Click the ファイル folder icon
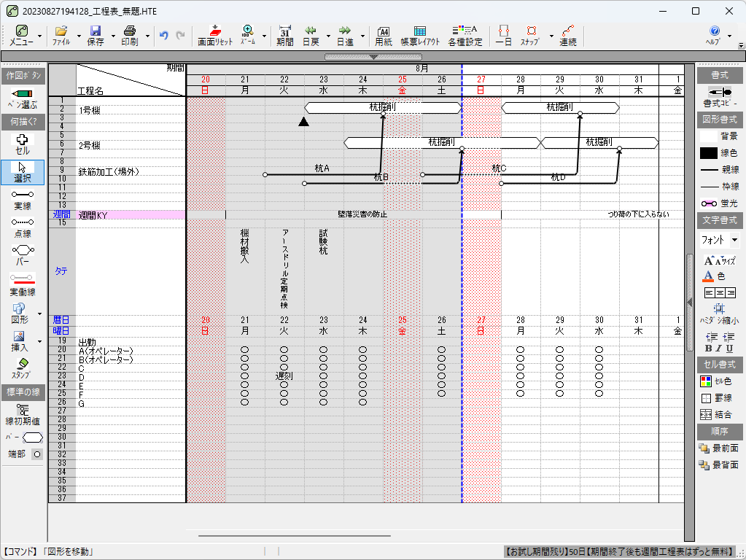746x560 pixels. click(x=61, y=35)
